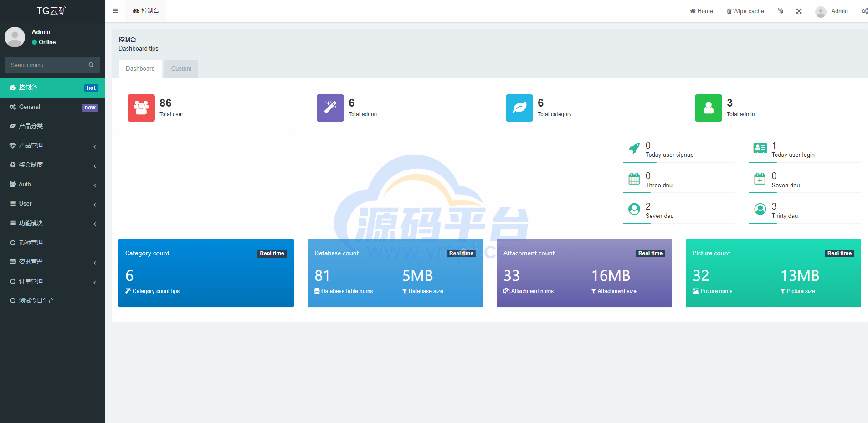Open the Admin user menu in top bar

(x=832, y=11)
